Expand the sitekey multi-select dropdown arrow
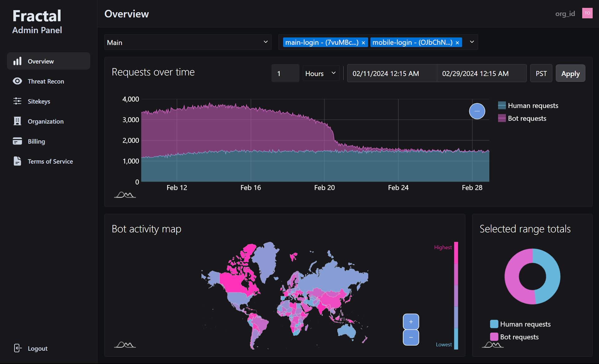599x364 pixels. point(472,42)
